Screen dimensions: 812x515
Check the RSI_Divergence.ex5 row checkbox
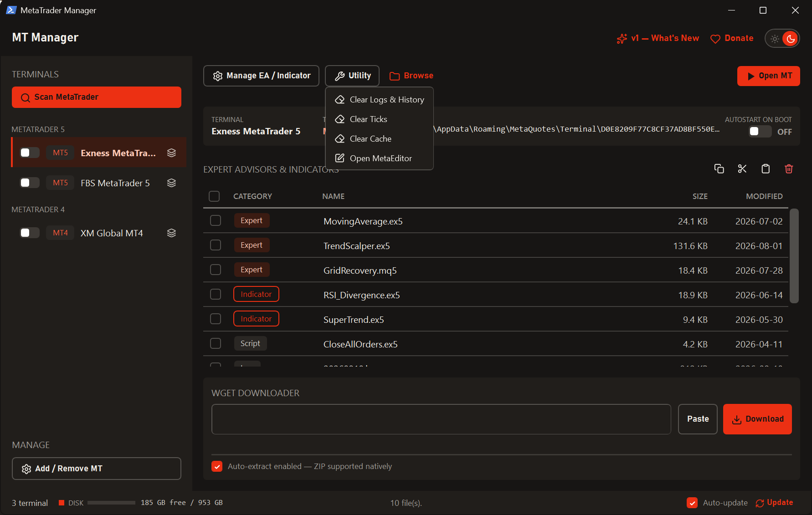click(216, 295)
